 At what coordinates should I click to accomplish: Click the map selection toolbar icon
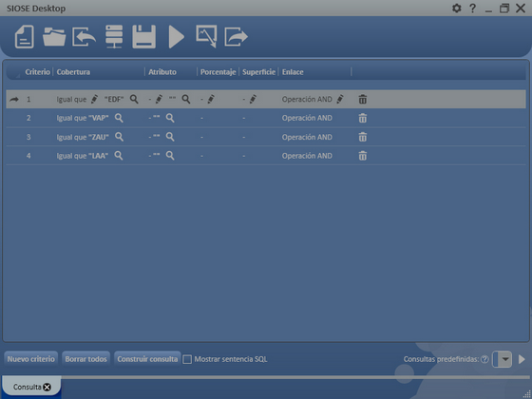point(206,36)
